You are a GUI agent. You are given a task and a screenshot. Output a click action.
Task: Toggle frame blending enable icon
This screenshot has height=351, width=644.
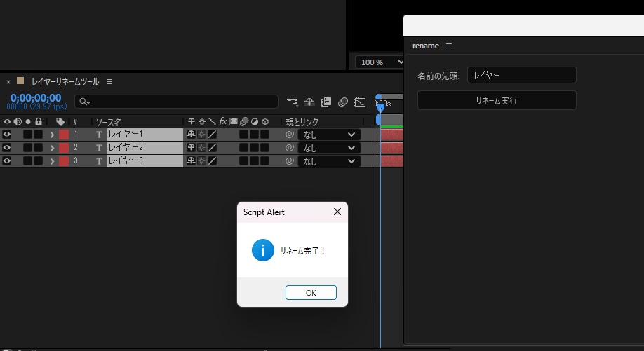click(x=326, y=102)
